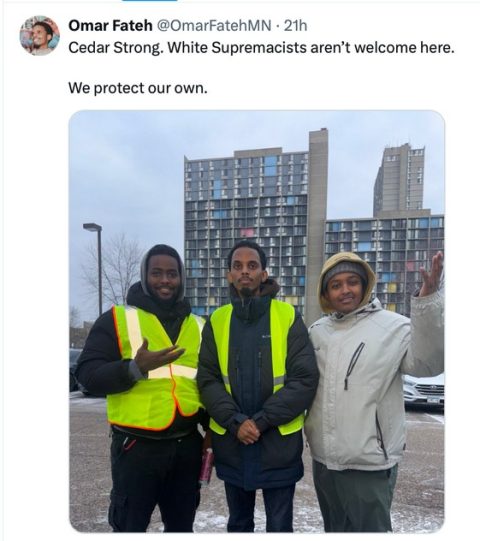
Task: Click the 21h timestamp
Action: coord(295,26)
